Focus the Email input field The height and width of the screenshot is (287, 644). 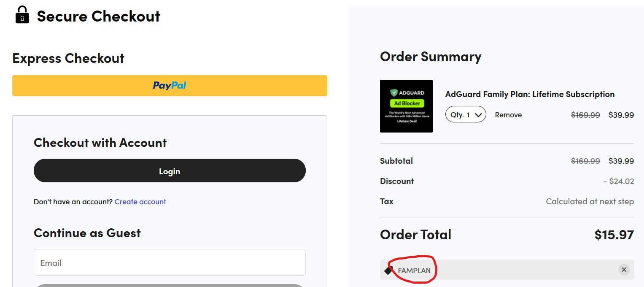[x=170, y=263]
